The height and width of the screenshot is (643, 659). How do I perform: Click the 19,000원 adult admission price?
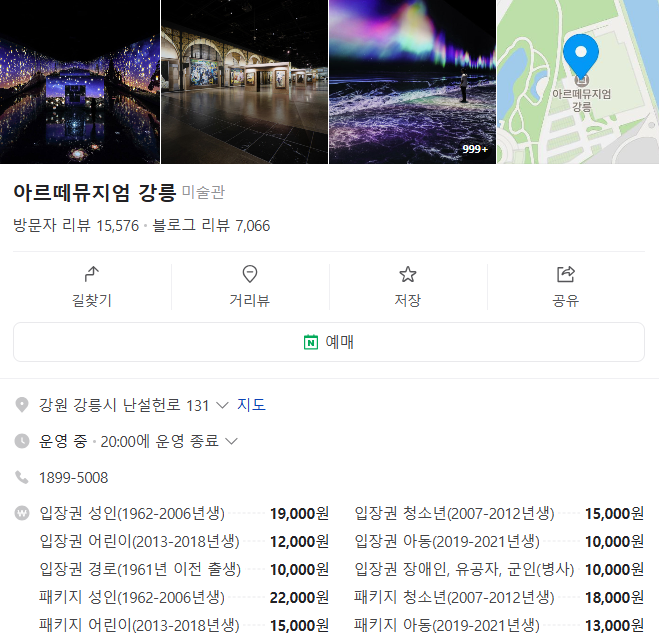299,514
